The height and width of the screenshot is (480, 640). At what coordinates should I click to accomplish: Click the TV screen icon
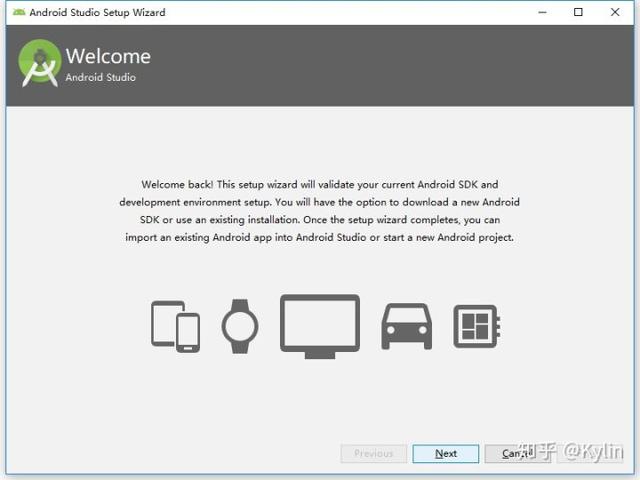point(320,327)
